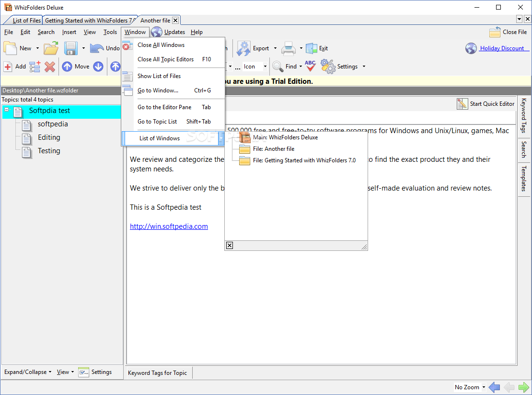Open the Expand/Collapse dropdown

coord(28,372)
